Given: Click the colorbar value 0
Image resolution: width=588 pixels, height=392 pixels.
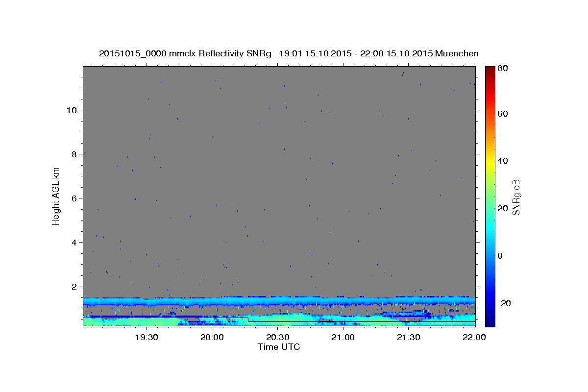Looking at the screenshot, I should tap(501, 256).
